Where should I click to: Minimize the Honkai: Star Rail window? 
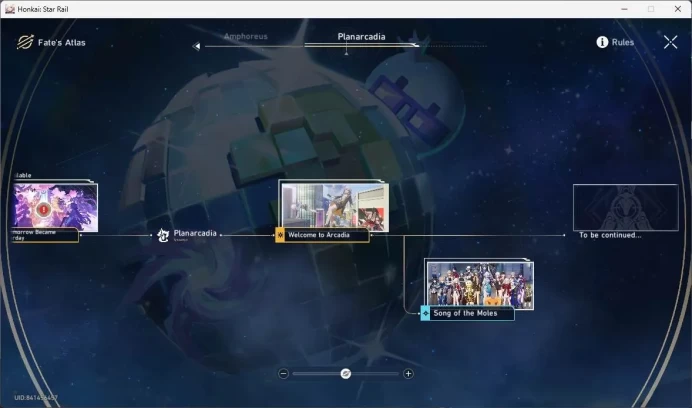tap(624, 9)
